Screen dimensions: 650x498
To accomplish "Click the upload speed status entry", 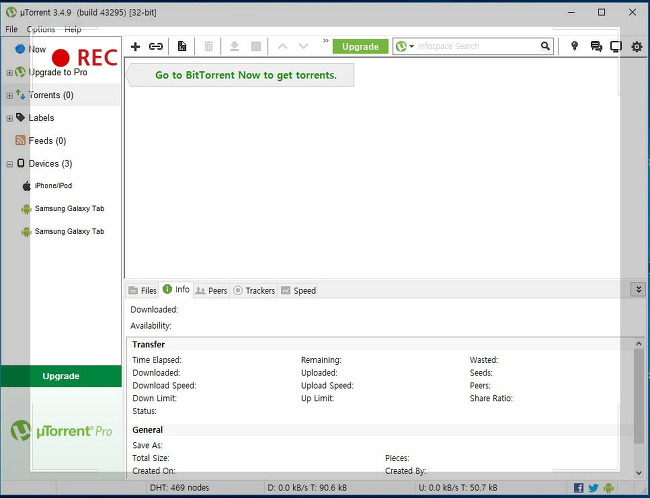I will (458, 488).
